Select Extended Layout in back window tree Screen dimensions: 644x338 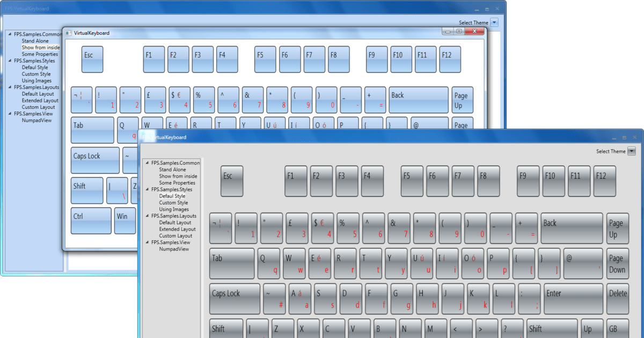point(40,100)
